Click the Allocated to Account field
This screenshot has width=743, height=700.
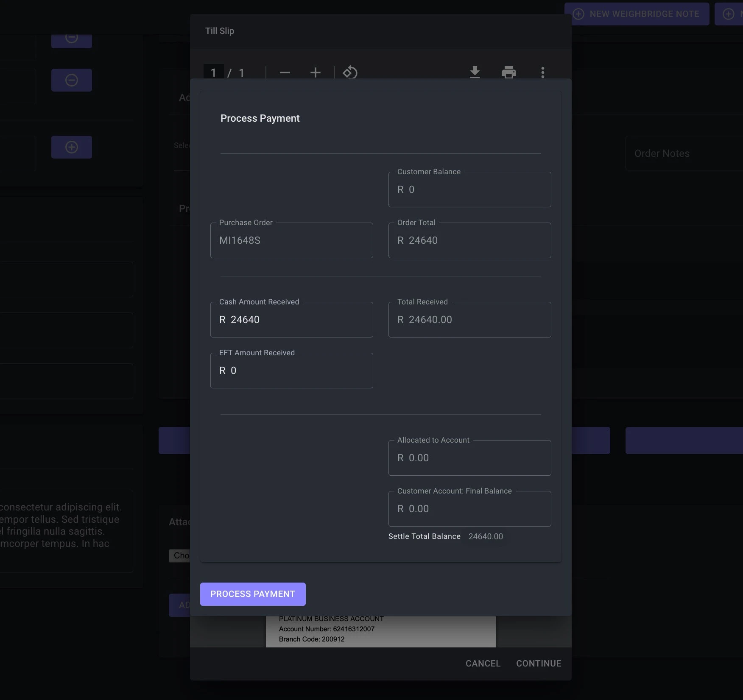(x=469, y=458)
